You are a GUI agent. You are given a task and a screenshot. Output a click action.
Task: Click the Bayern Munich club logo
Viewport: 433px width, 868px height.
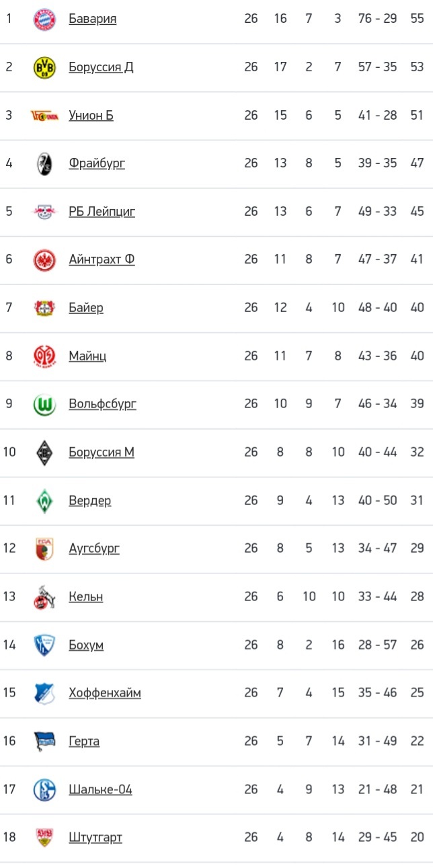(45, 19)
